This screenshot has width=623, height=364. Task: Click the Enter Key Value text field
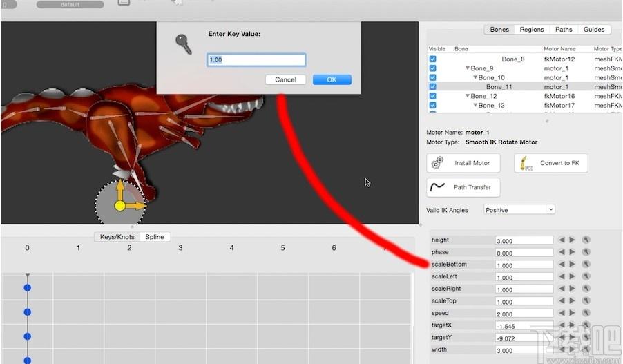(256, 59)
